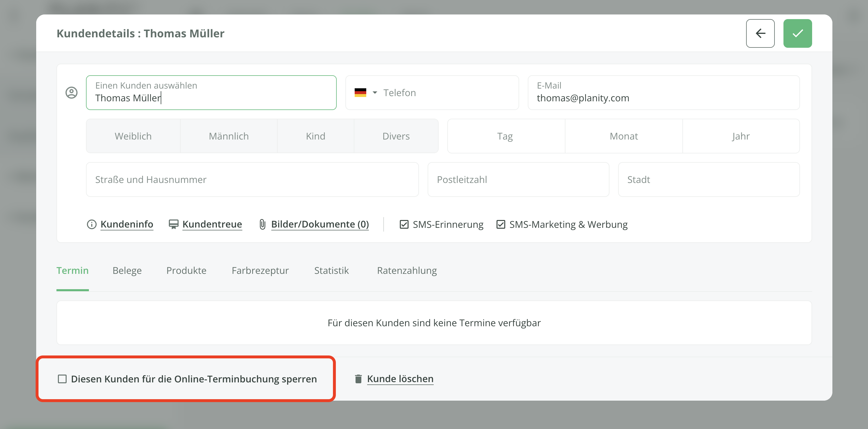The width and height of the screenshot is (868, 429).
Task: Choose the Divers gender option
Action: (395, 136)
